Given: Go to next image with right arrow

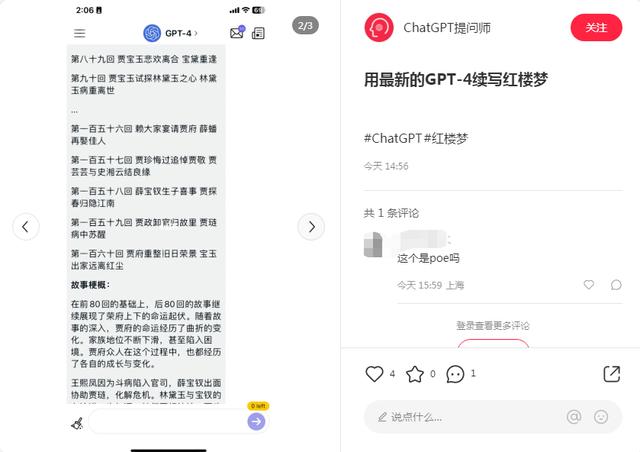Looking at the screenshot, I should (x=311, y=227).
